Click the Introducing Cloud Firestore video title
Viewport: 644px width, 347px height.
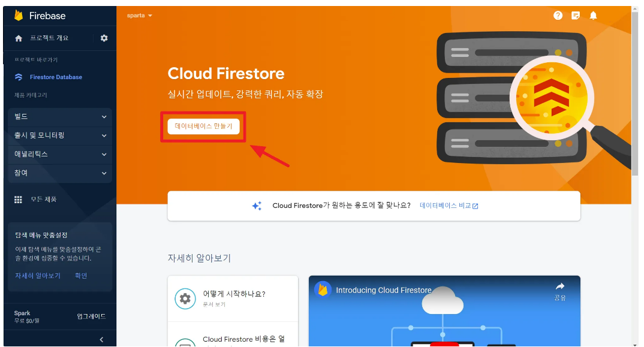point(384,290)
